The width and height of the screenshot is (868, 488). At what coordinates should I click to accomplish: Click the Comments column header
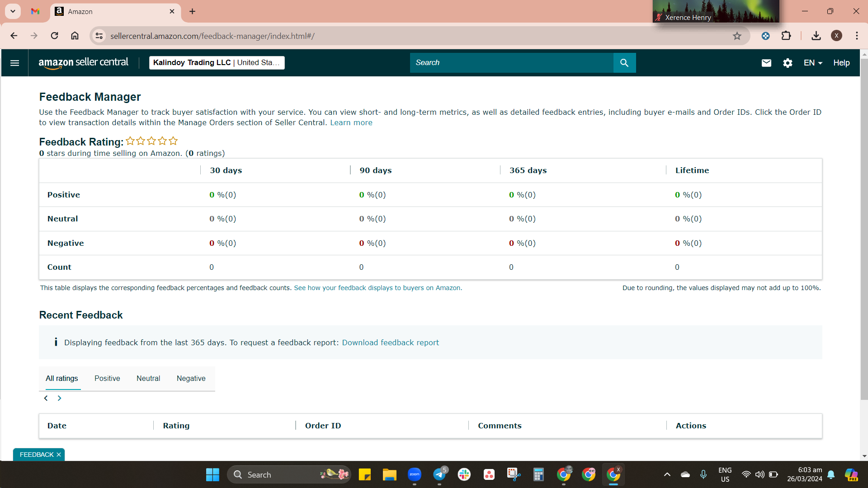pos(500,426)
